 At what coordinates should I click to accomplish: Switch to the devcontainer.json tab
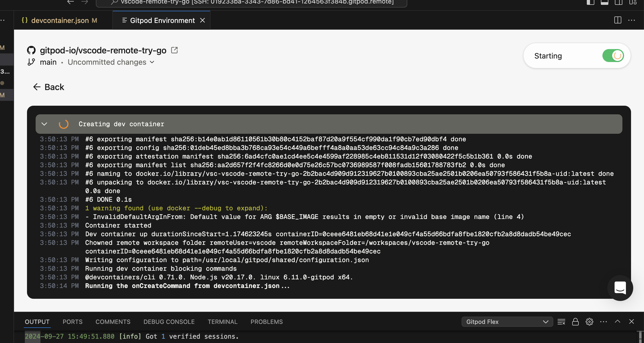(x=60, y=20)
